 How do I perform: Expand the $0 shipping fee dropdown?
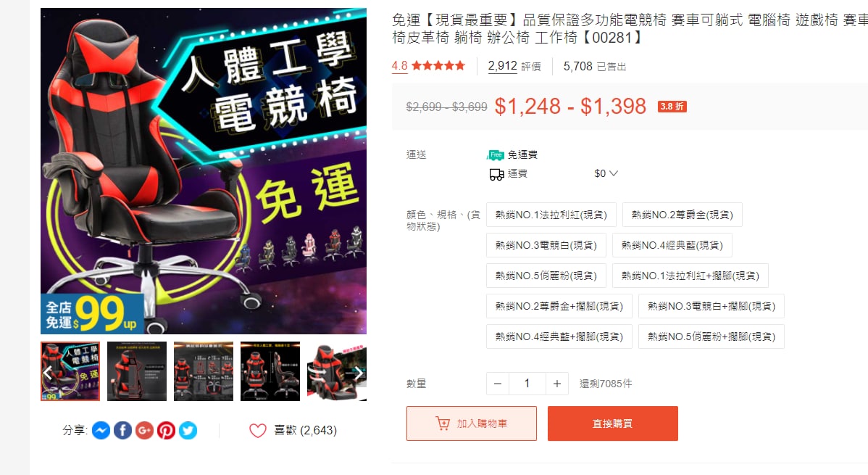point(606,173)
